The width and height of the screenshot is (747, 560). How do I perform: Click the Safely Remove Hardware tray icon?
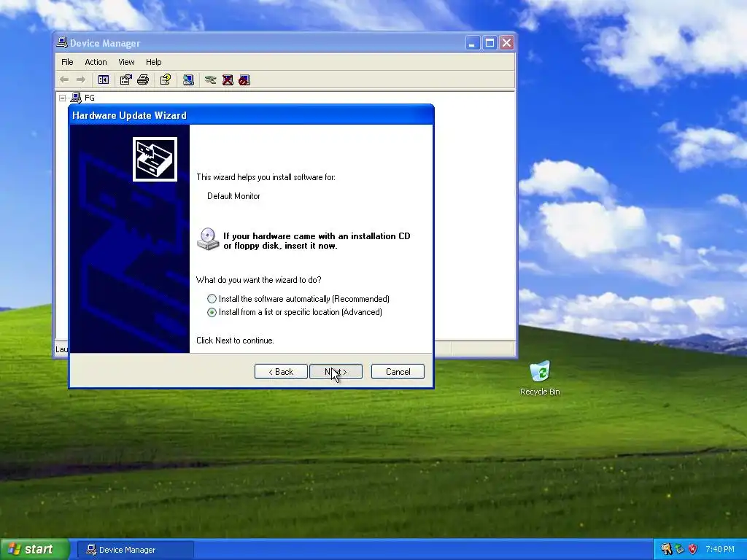click(x=679, y=550)
